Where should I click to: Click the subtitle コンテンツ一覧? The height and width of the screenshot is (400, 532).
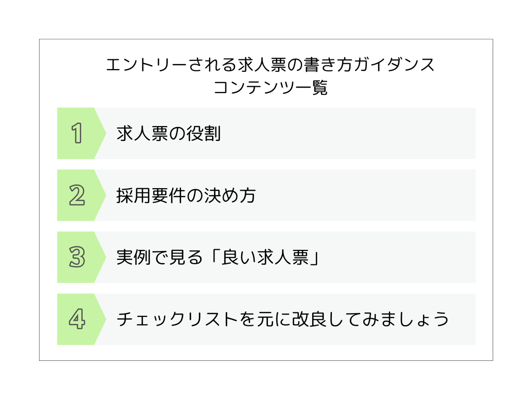coord(270,88)
